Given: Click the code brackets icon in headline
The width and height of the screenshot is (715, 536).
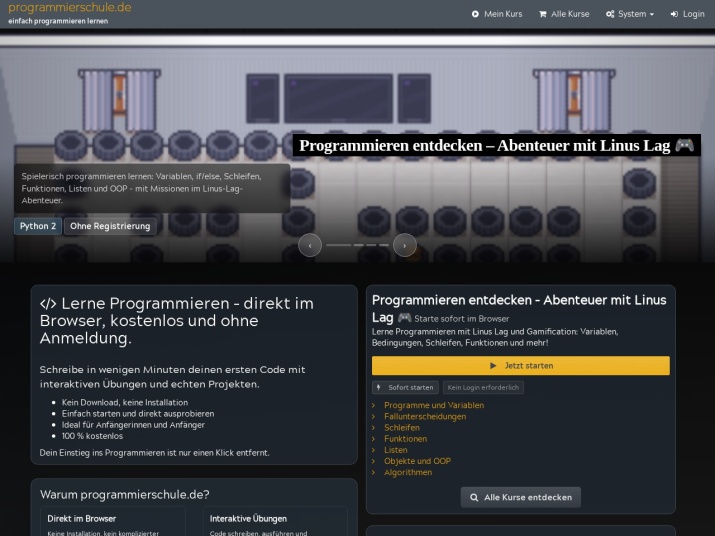Looking at the screenshot, I should [48, 304].
